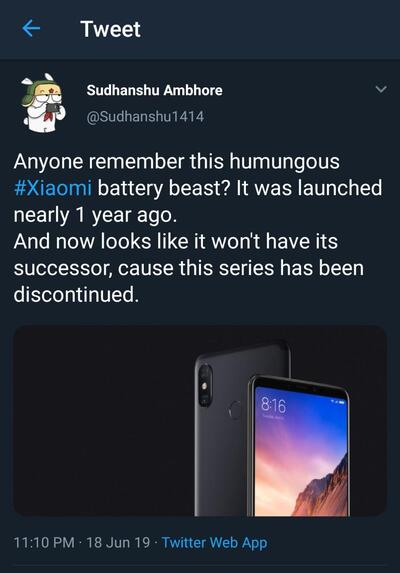Click the text 'nearly 1 year ago.'
400x573 pixels.
(95, 215)
